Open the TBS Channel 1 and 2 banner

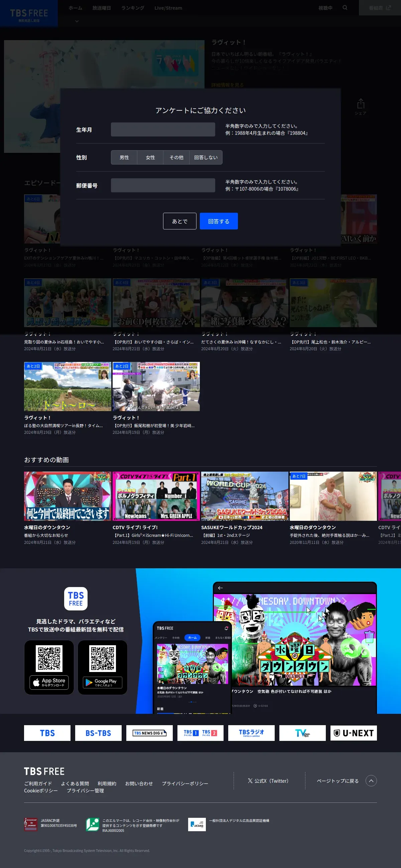pos(200,733)
